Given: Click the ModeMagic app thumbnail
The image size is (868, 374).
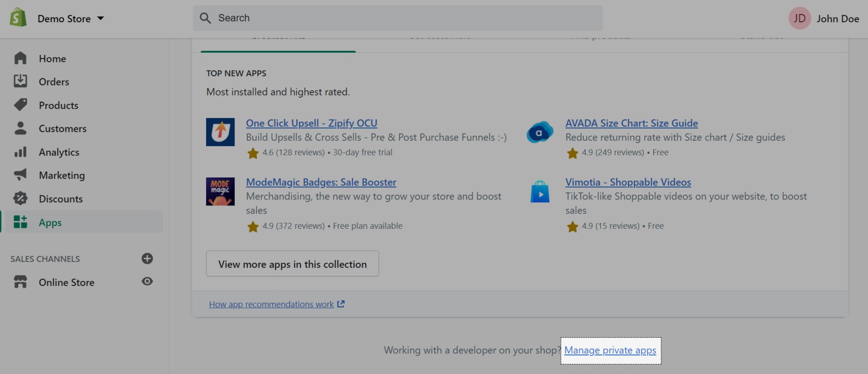Looking at the screenshot, I should click(x=220, y=191).
